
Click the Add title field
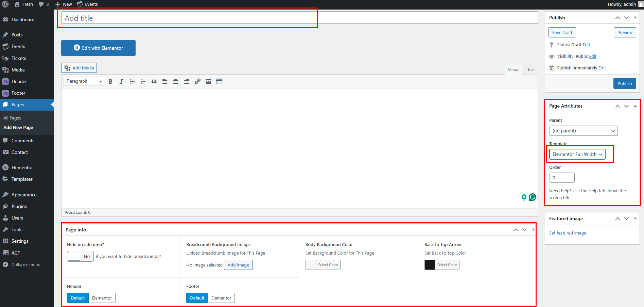coord(299,18)
